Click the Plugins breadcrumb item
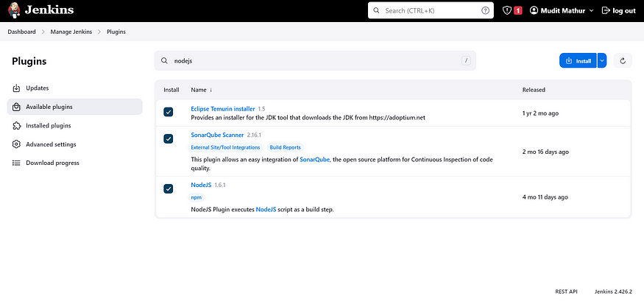 [116, 32]
